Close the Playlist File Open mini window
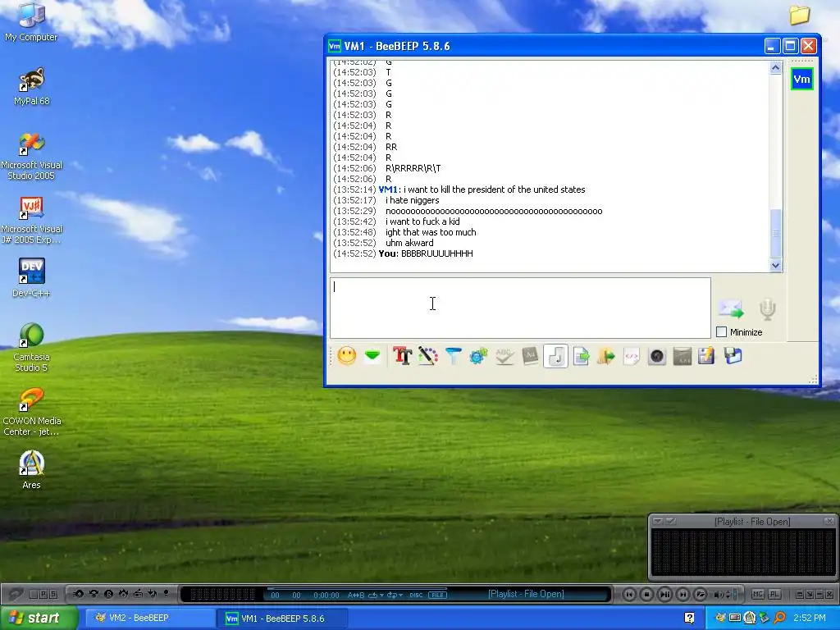Screen dimensions: 840x630 (x=829, y=521)
